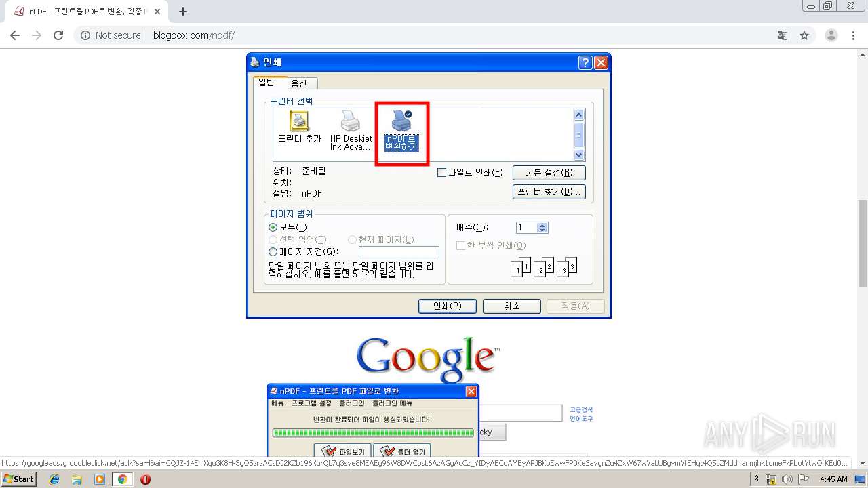Viewport: 868px width, 488px height.
Task: Tick the 한 부씩 인쇄(O) checkbox
Action: [461, 246]
